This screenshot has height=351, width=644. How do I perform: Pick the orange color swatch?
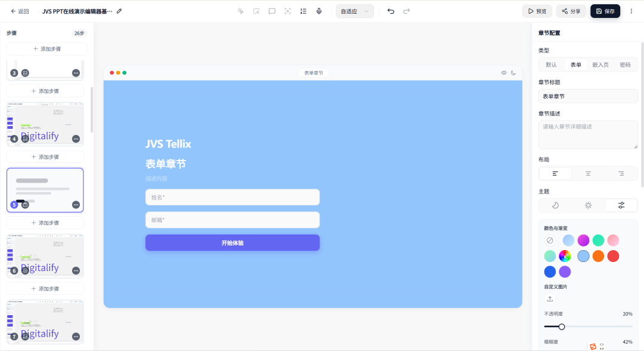pyautogui.click(x=598, y=256)
